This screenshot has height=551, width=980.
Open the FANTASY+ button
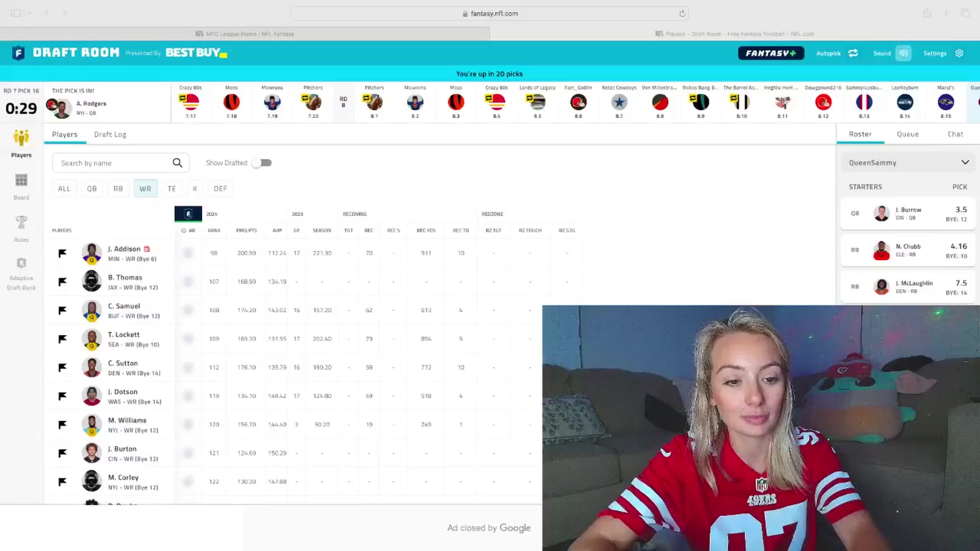(771, 53)
